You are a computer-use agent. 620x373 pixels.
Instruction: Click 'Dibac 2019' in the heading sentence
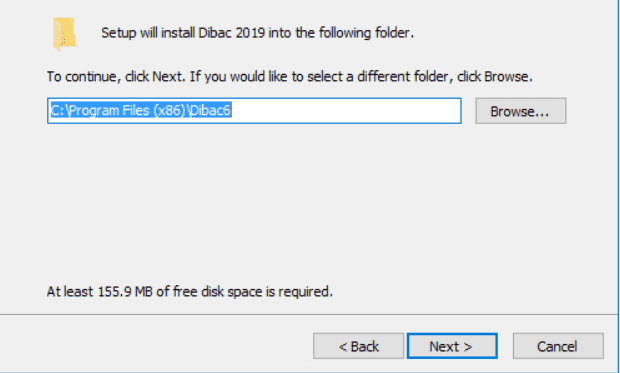(x=231, y=33)
